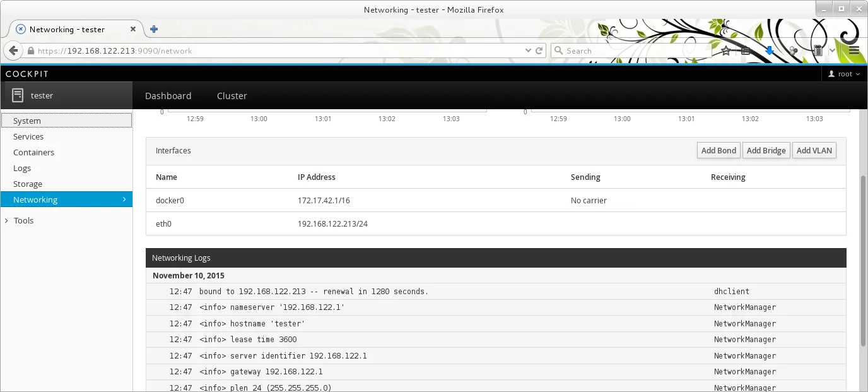Screen dimensions: 868x392
Task: Click the reading list clipboard icon
Action: point(818,50)
